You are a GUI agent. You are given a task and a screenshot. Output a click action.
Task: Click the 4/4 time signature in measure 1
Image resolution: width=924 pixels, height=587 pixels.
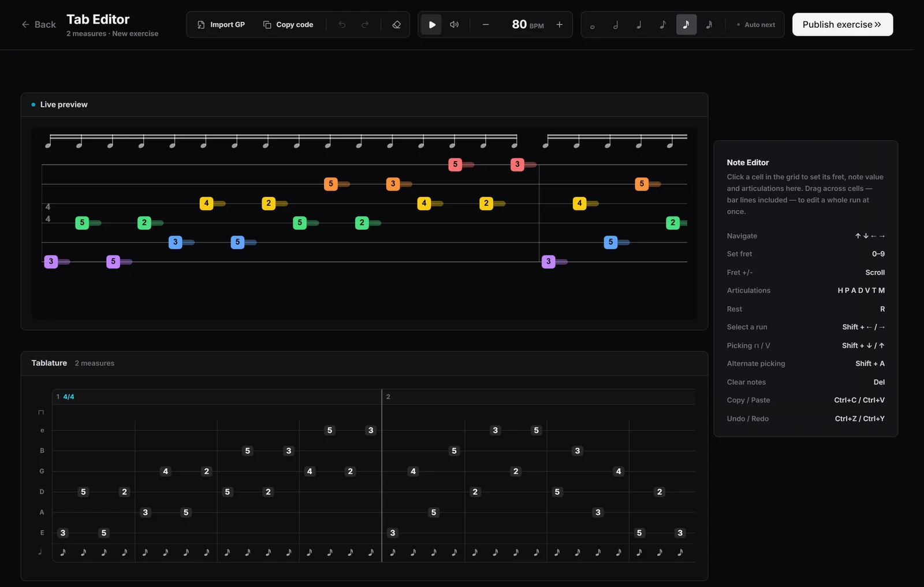(69, 397)
